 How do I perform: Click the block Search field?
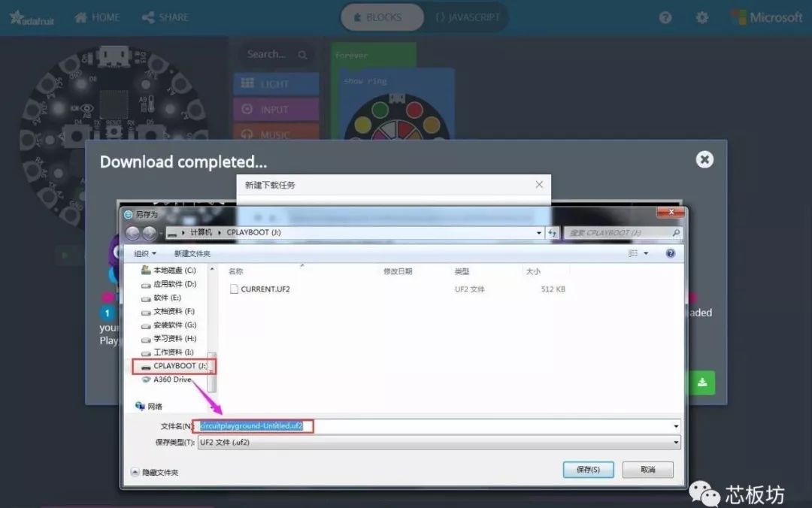[x=276, y=54]
